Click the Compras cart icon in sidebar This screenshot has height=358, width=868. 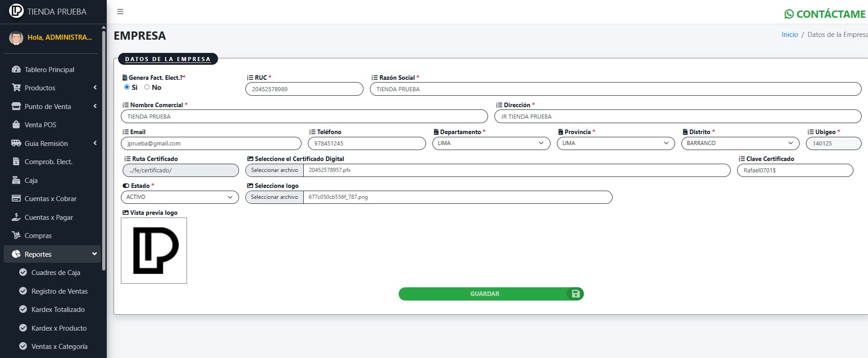click(x=16, y=236)
